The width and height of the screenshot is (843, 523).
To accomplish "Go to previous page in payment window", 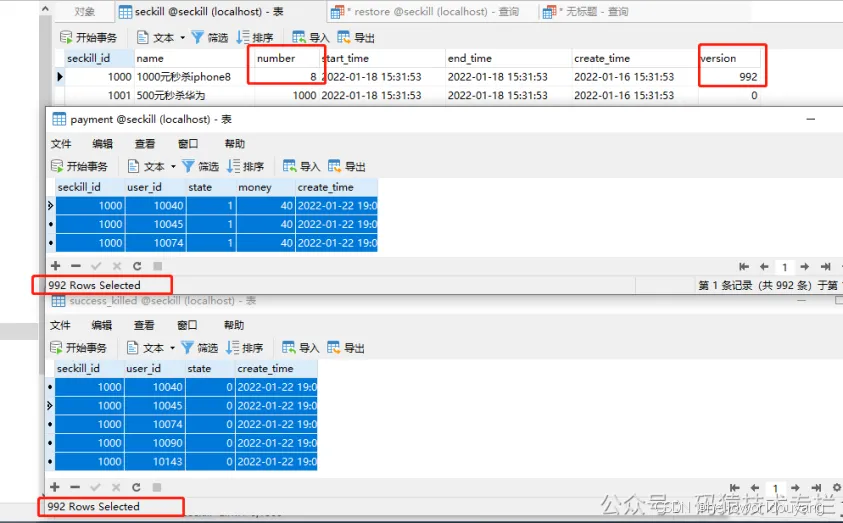I will (764, 267).
